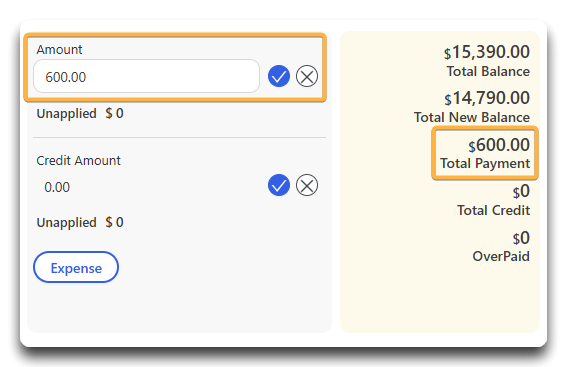
Task: Click the $15,390.00 balance figure
Action: [487, 52]
